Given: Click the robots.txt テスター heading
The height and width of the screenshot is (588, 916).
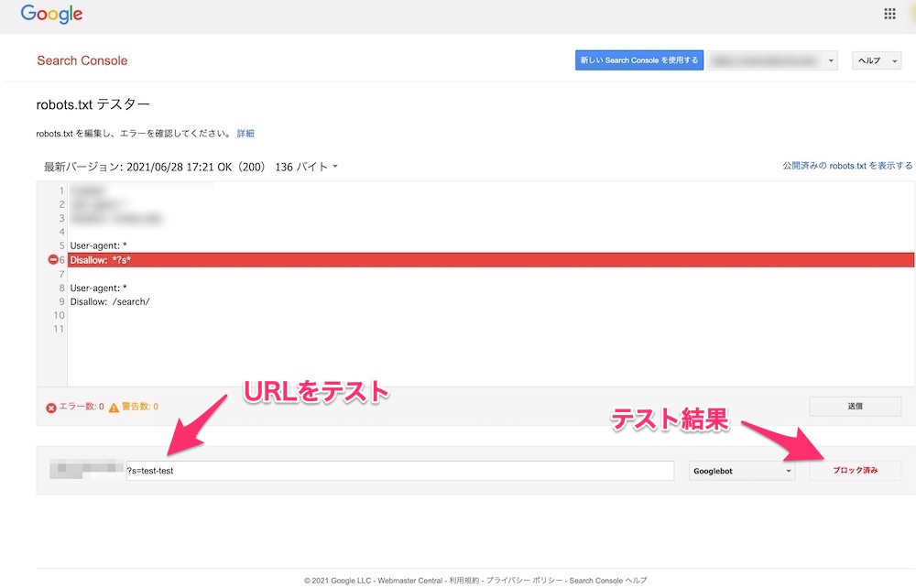Looking at the screenshot, I should 93,104.
